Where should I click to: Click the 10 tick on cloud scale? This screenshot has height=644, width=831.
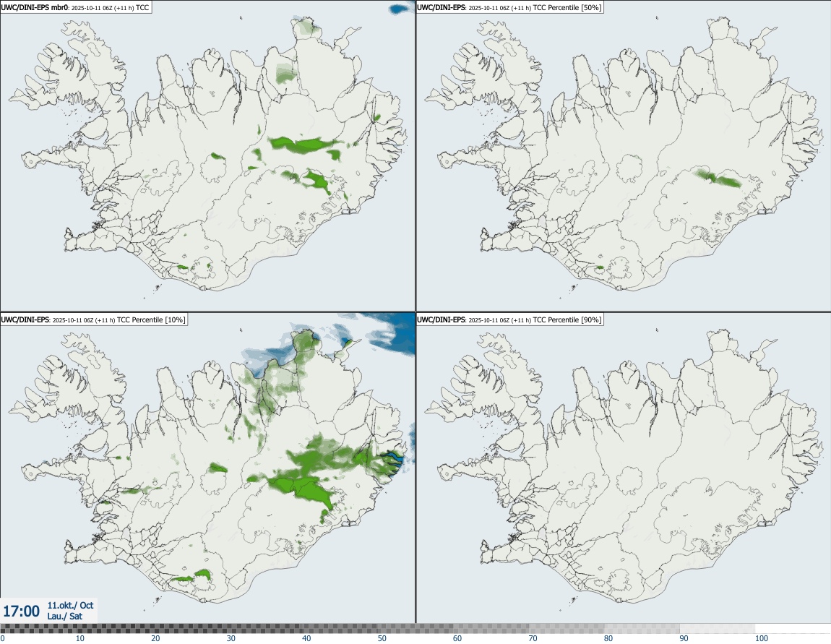[79, 638]
